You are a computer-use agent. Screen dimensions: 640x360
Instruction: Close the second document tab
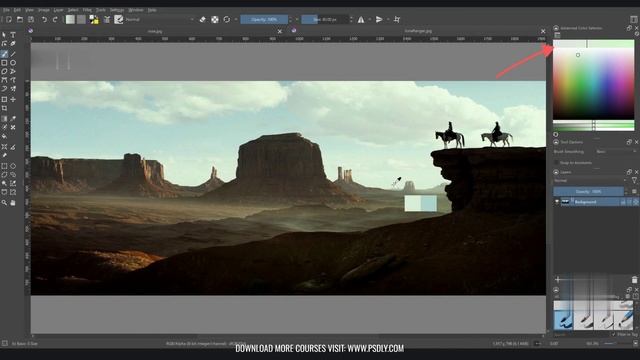click(543, 31)
